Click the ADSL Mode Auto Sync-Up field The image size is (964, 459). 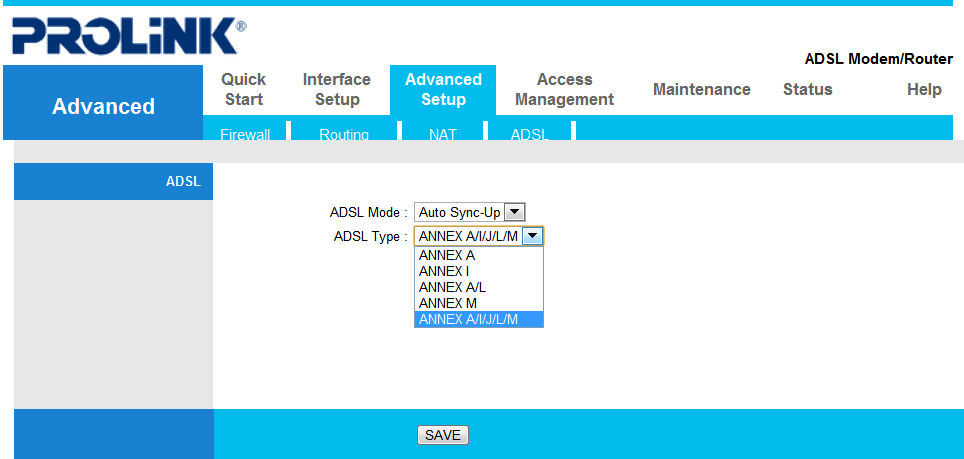click(x=470, y=213)
